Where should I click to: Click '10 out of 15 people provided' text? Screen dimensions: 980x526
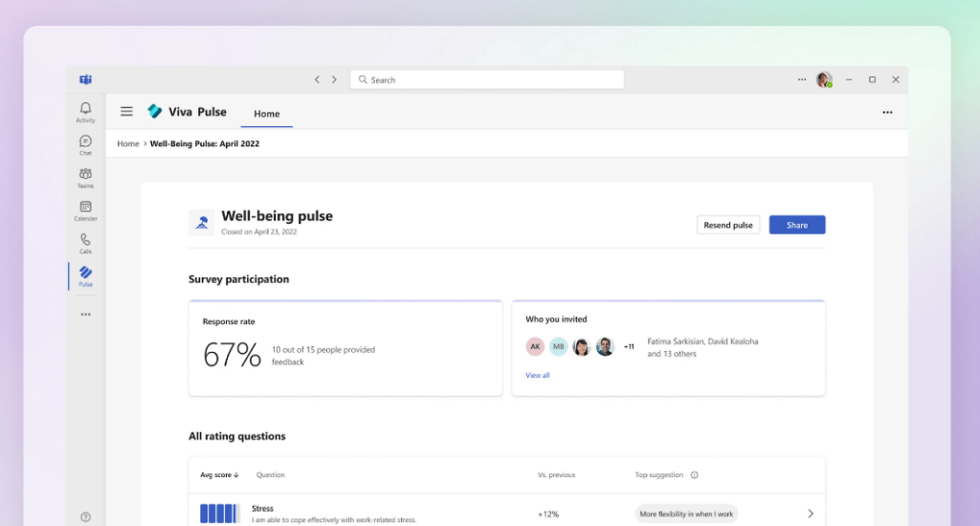(323, 350)
